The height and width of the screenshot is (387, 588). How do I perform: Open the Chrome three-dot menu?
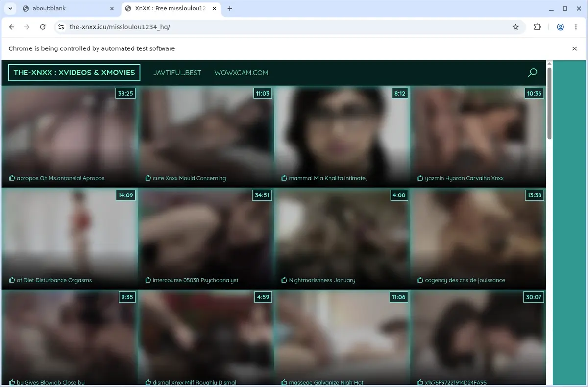coord(576,27)
